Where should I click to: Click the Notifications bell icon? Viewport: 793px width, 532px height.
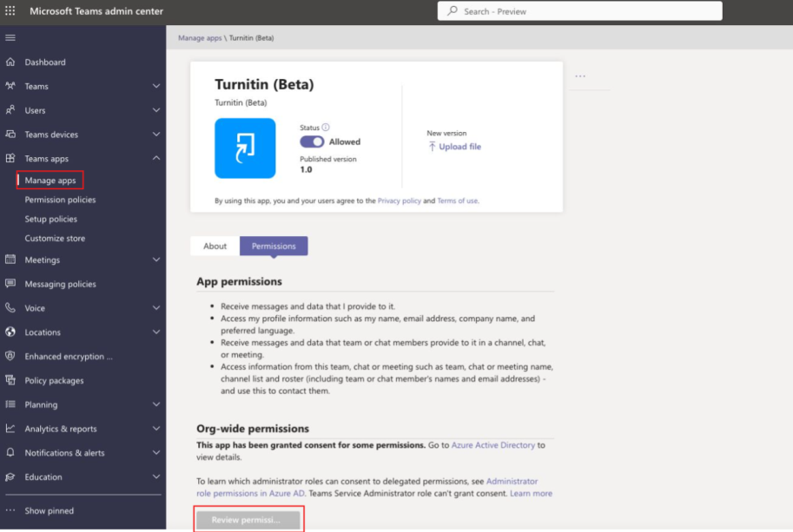click(x=10, y=453)
